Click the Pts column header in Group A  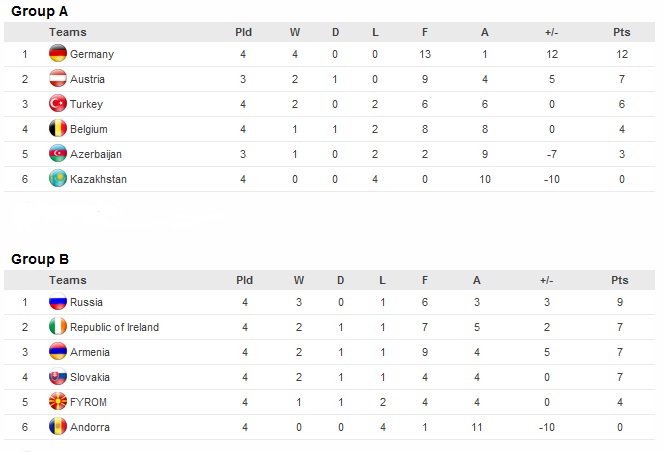click(622, 32)
